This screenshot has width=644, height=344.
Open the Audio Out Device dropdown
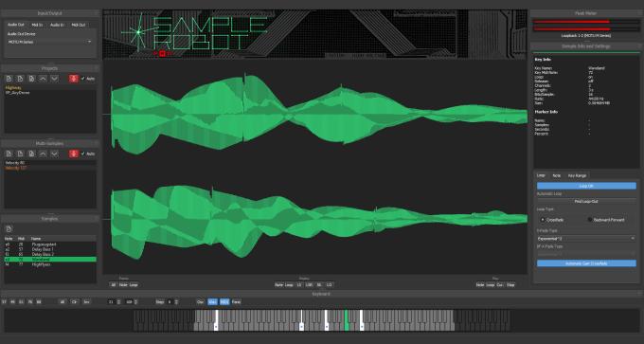49,42
